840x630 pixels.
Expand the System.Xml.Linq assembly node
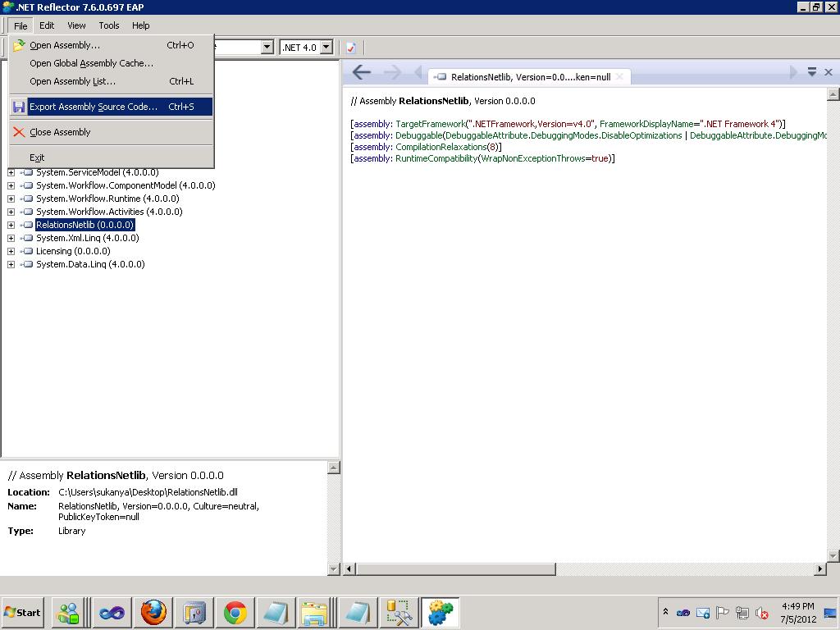[10, 238]
